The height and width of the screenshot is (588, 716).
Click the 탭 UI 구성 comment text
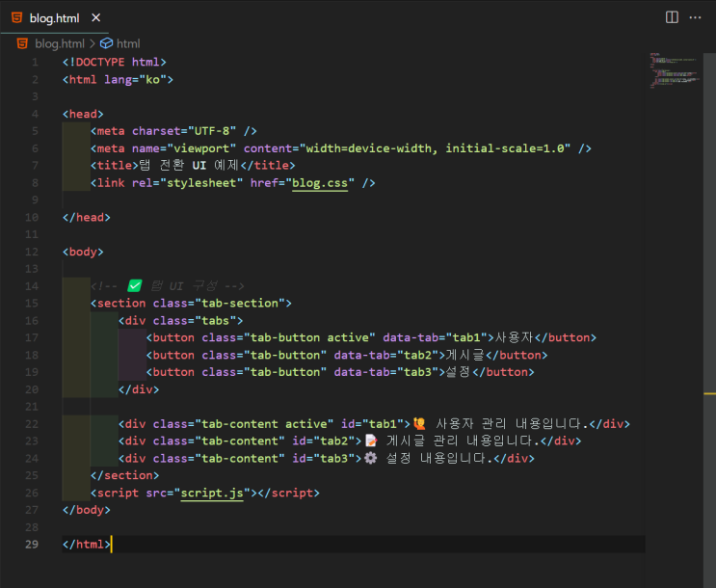[x=184, y=286]
